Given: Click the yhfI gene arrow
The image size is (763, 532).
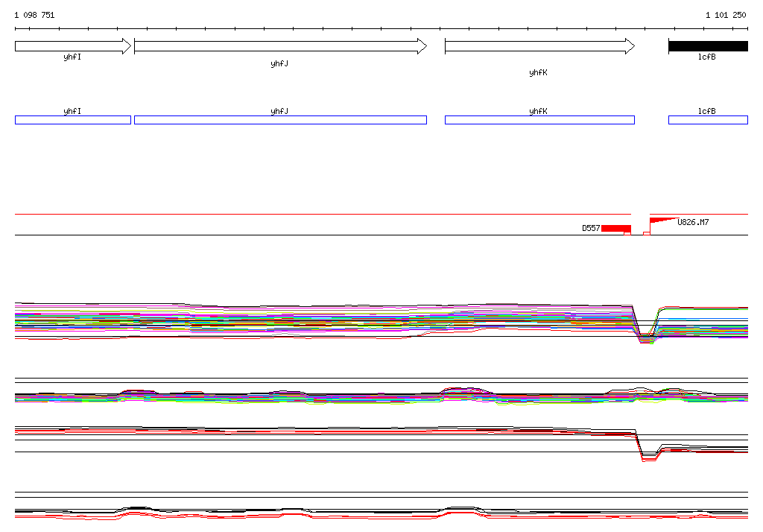Looking at the screenshot, I should [x=73, y=46].
